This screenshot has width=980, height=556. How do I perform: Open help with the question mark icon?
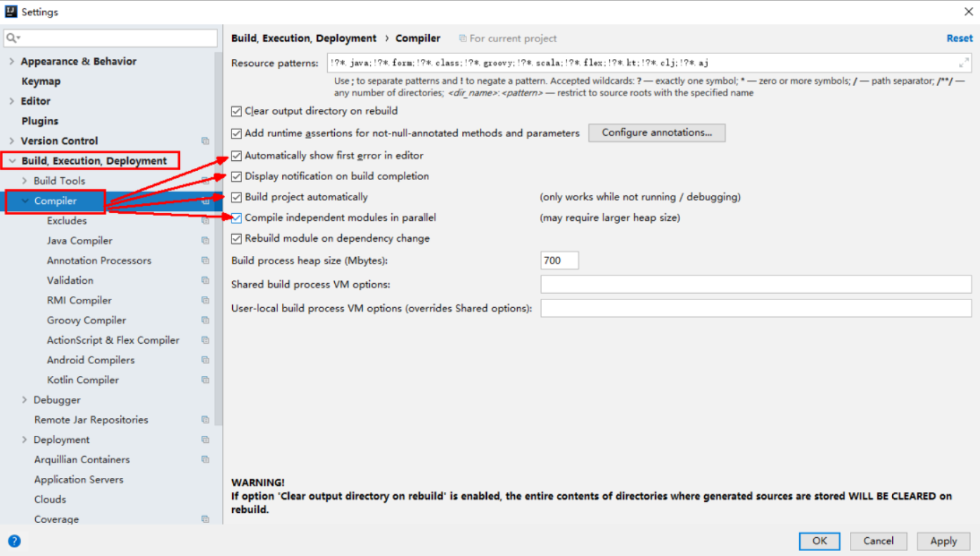pos(14,541)
